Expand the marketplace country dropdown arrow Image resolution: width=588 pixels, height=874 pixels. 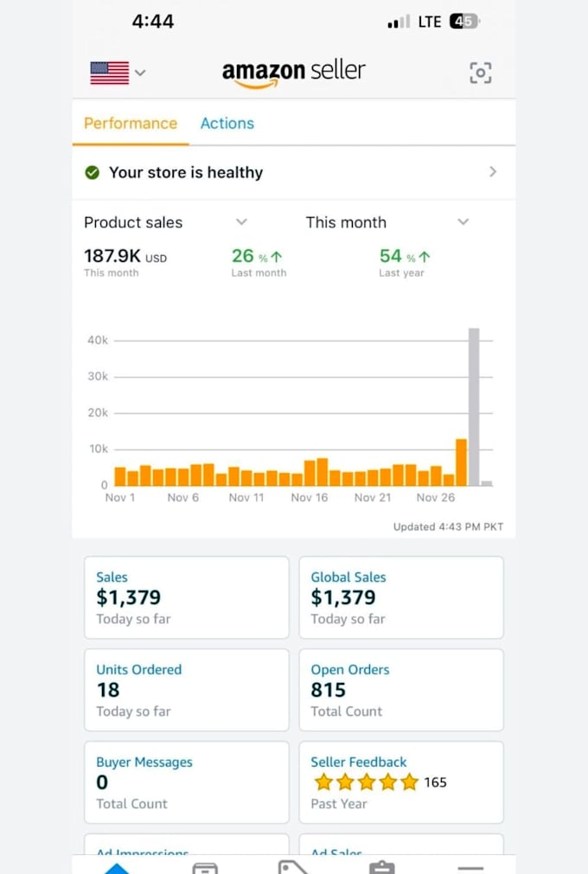[140, 73]
